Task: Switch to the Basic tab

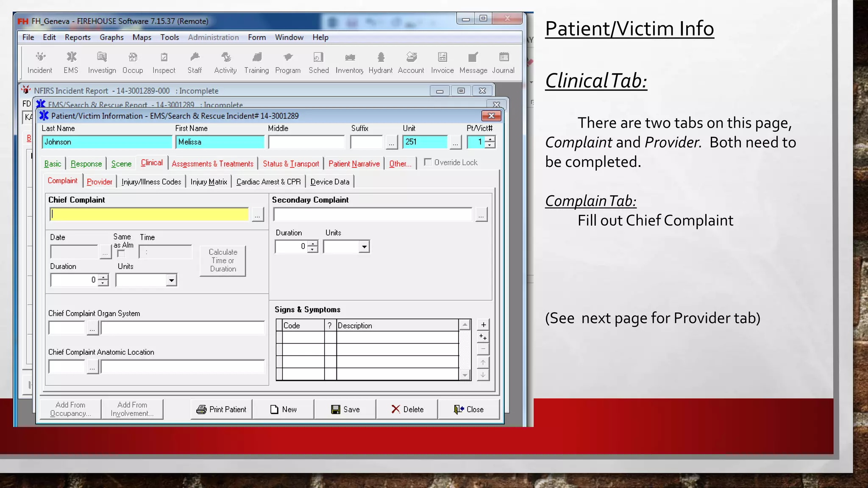Action: coord(53,164)
